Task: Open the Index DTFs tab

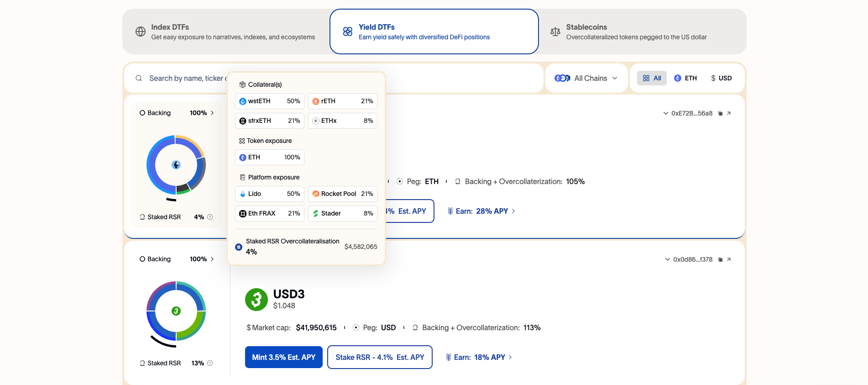Action: click(226, 32)
